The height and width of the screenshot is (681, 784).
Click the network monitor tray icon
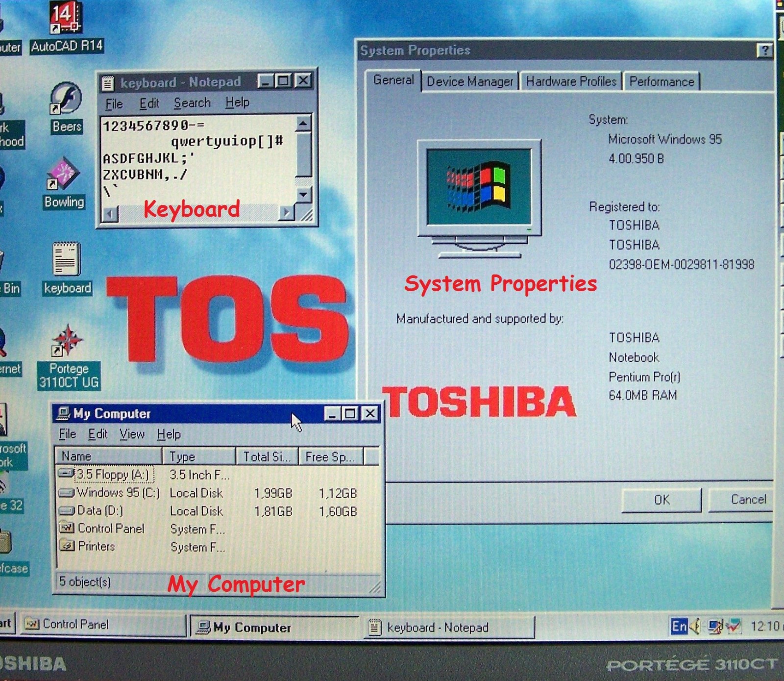715,626
